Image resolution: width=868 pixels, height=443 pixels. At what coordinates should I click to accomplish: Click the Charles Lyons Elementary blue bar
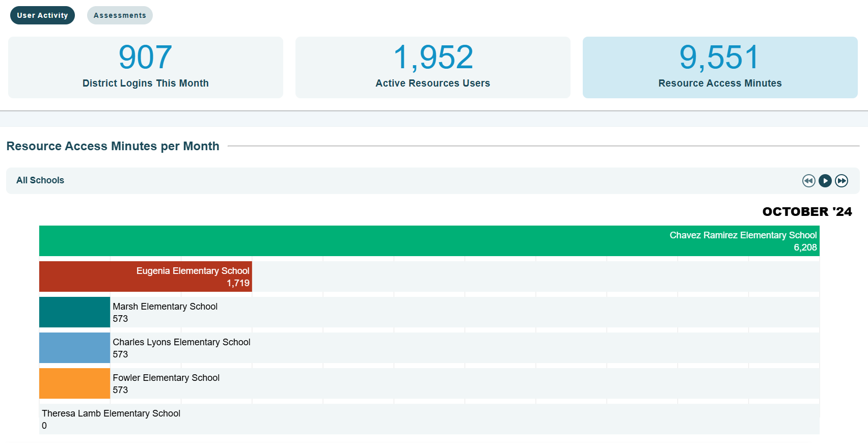(74, 348)
